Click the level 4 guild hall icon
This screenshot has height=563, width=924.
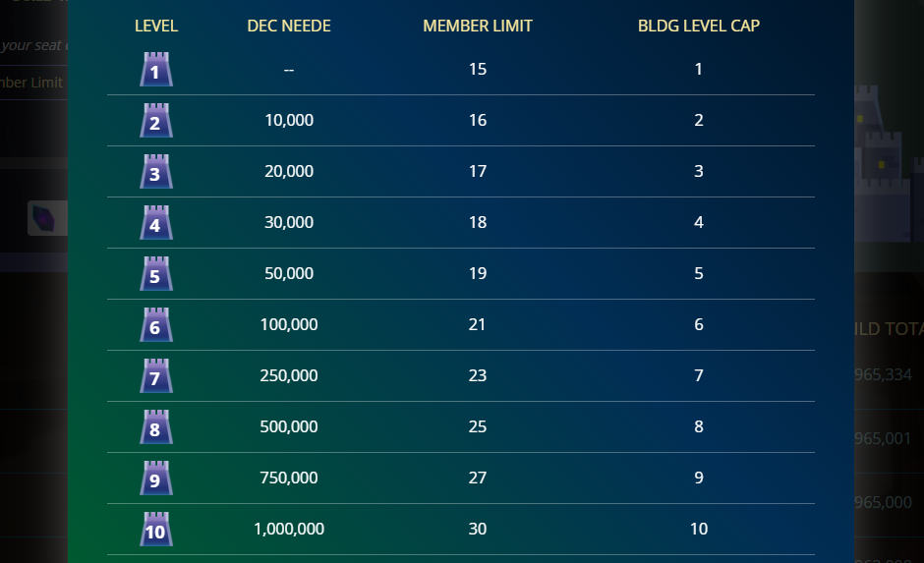click(x=156, y=223)
